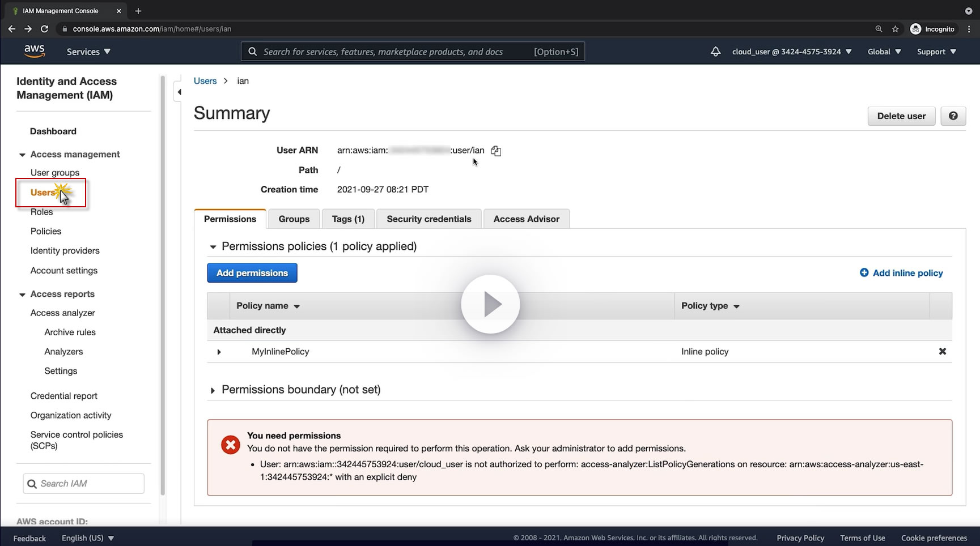
Task: Click the AWS logo home icon
Action: (x=35, y=51)
